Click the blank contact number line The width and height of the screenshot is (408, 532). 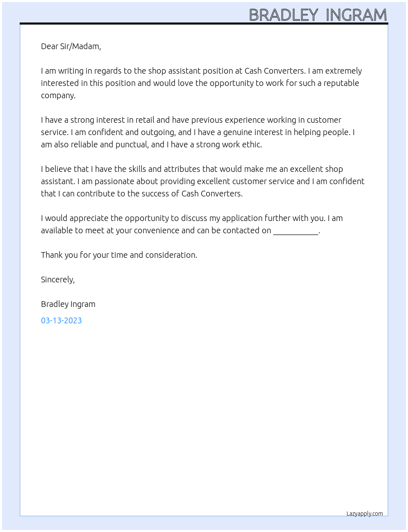[x=295, y=231]
